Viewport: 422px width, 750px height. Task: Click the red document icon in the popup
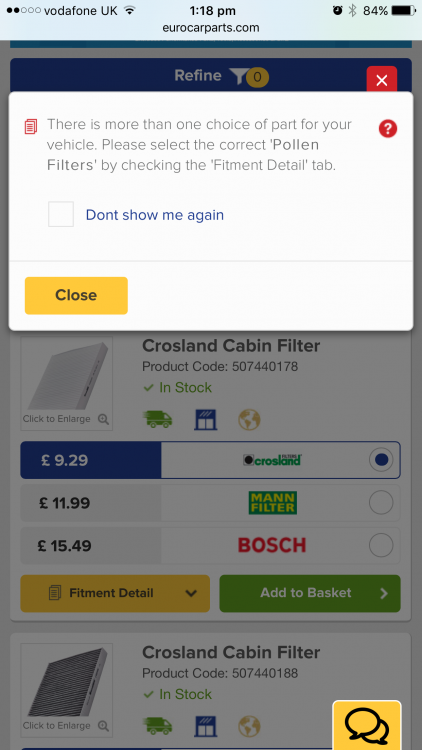click(x=31, y=127)
